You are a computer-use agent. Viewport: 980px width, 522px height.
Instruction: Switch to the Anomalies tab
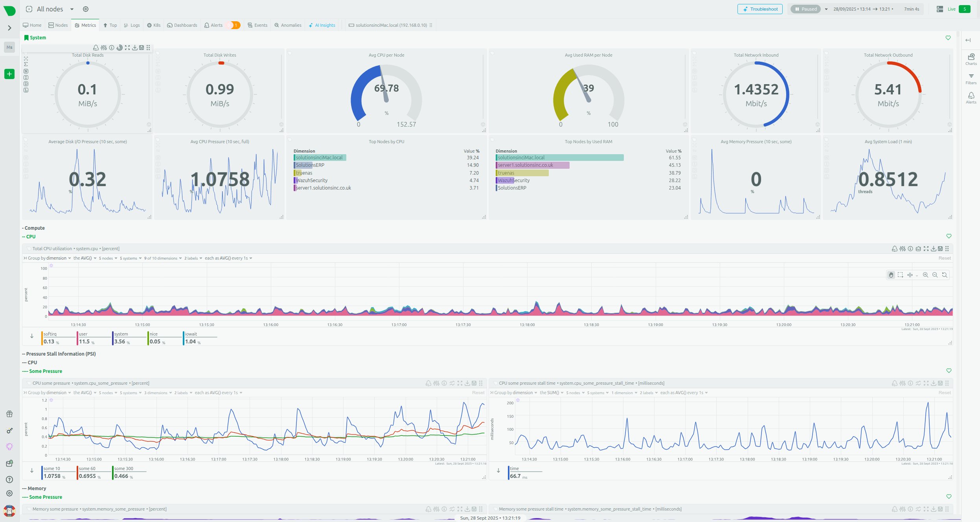point(288,25)
